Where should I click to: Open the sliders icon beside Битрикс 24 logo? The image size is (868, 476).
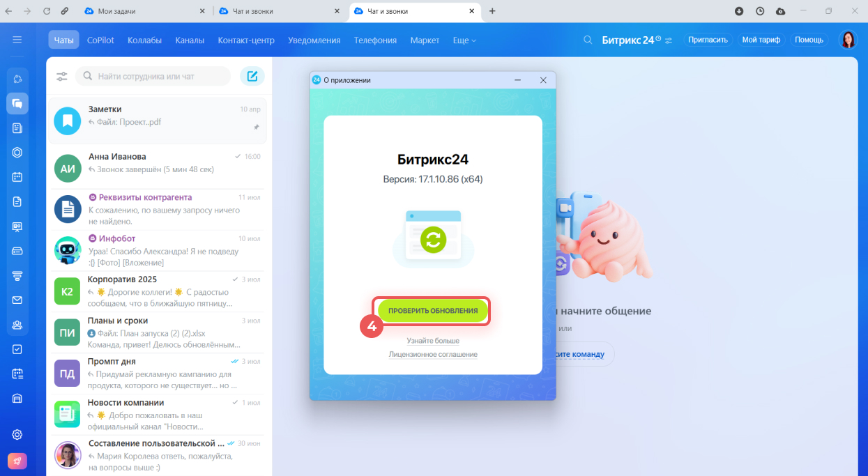[x=669, y=40]
